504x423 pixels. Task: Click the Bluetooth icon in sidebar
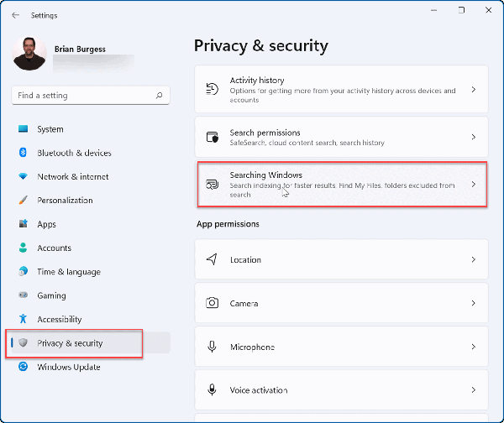23,153
